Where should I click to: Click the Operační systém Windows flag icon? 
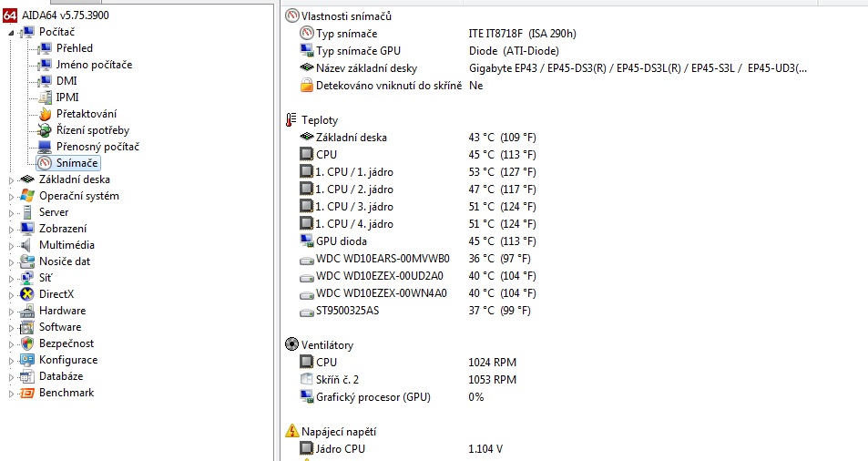[x=26, y=196]
